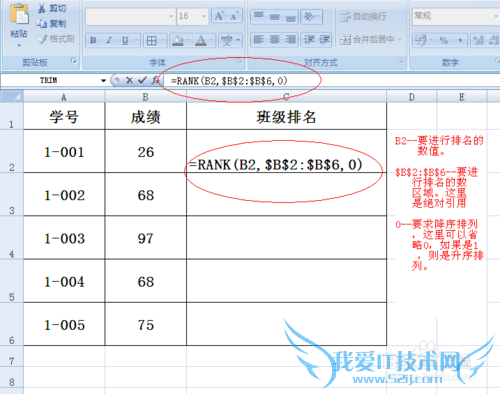This screenshot has width=500, height=394.
Task: Click Merge and Center (合并后居中)
Action: coord(367,40)
